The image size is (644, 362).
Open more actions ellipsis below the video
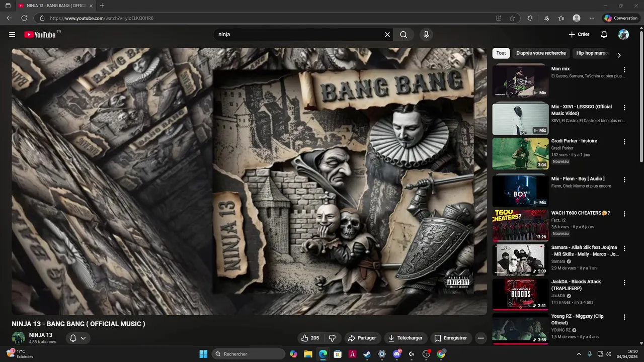tap(481, 338)
